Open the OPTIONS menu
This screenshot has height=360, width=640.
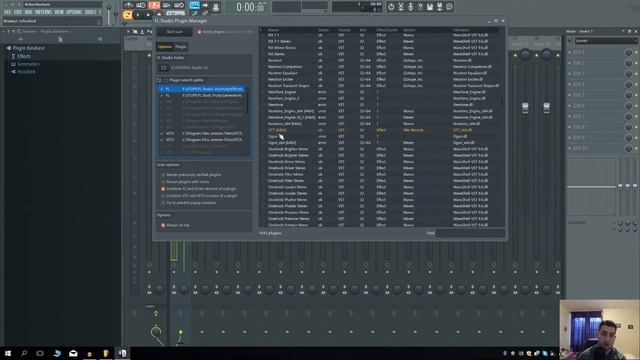pos(74,12)
